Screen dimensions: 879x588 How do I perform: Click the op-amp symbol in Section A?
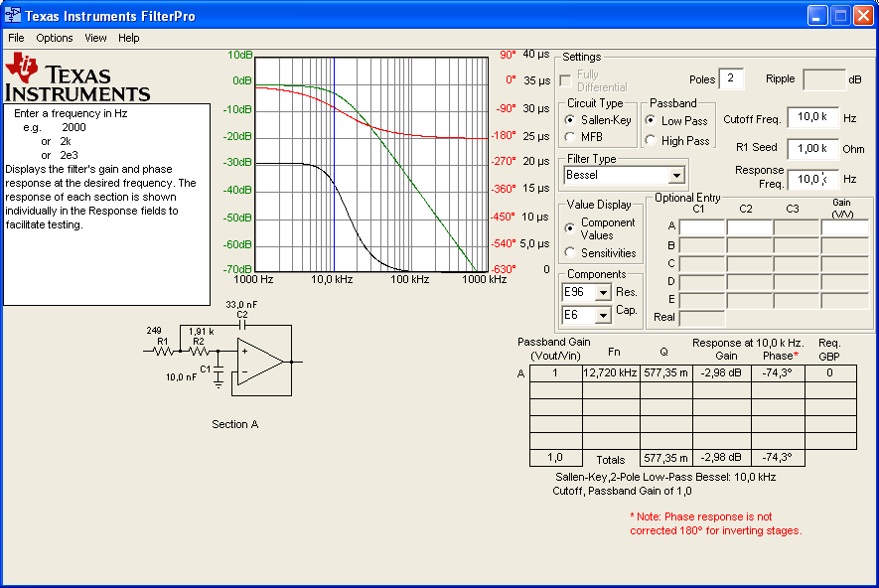pos(260,363)
